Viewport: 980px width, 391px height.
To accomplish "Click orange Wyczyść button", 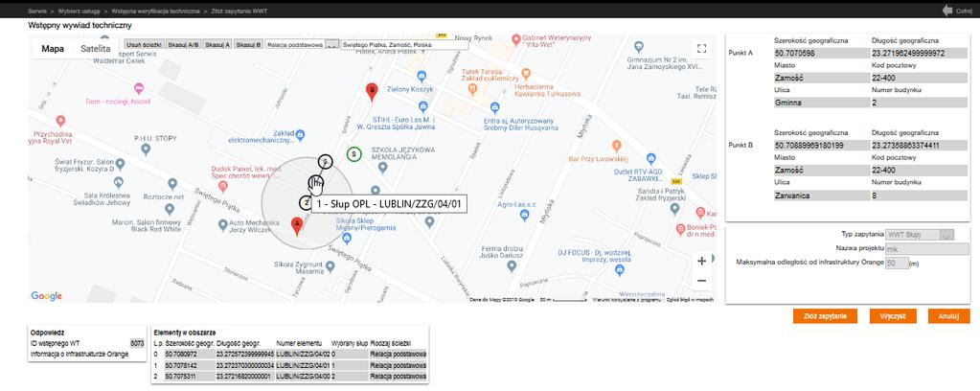I will (x=893, y=316).
